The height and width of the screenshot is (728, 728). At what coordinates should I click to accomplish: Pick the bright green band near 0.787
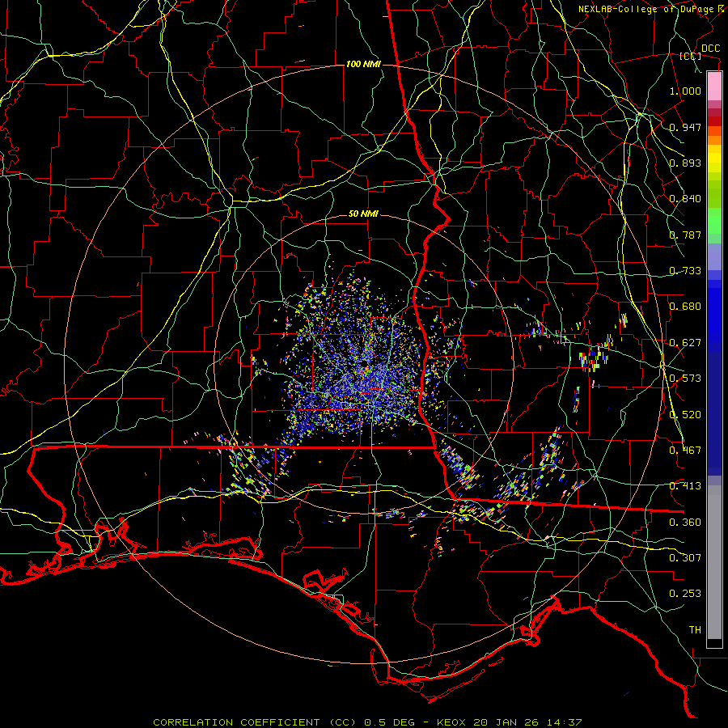pos(714,221)
